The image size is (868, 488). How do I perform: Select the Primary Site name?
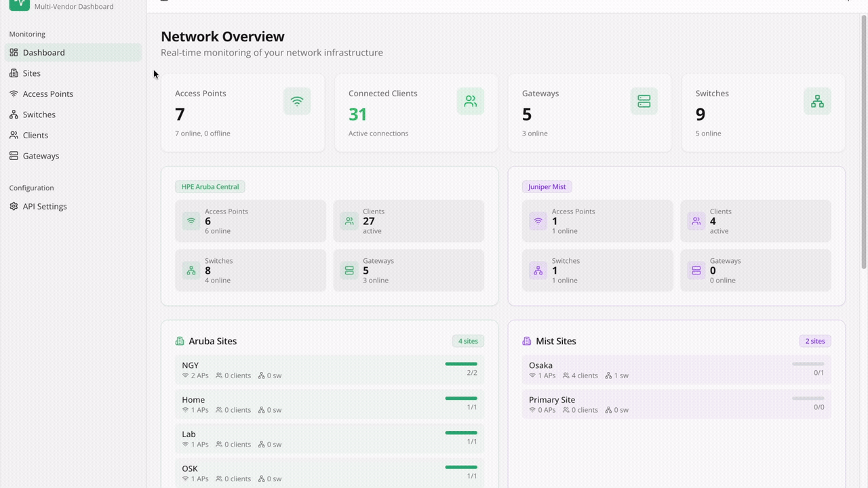coord(552,400)
